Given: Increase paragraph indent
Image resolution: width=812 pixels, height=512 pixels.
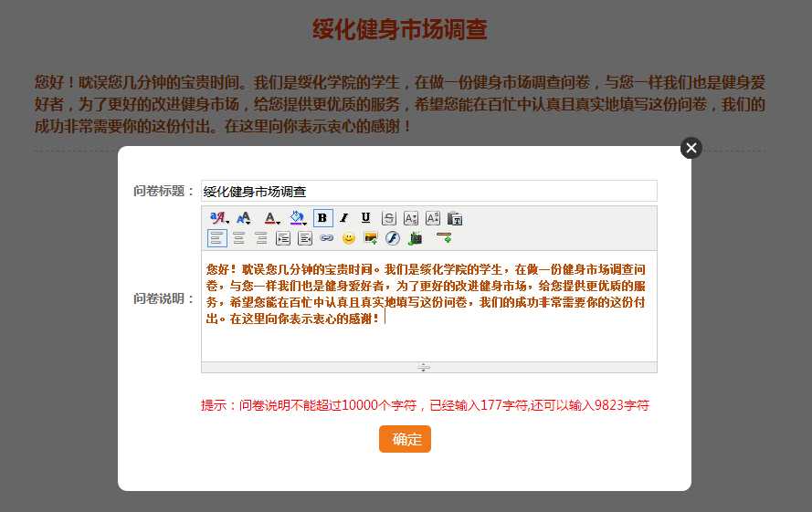Looking at the screenshot, I should (x=283, y=238).
